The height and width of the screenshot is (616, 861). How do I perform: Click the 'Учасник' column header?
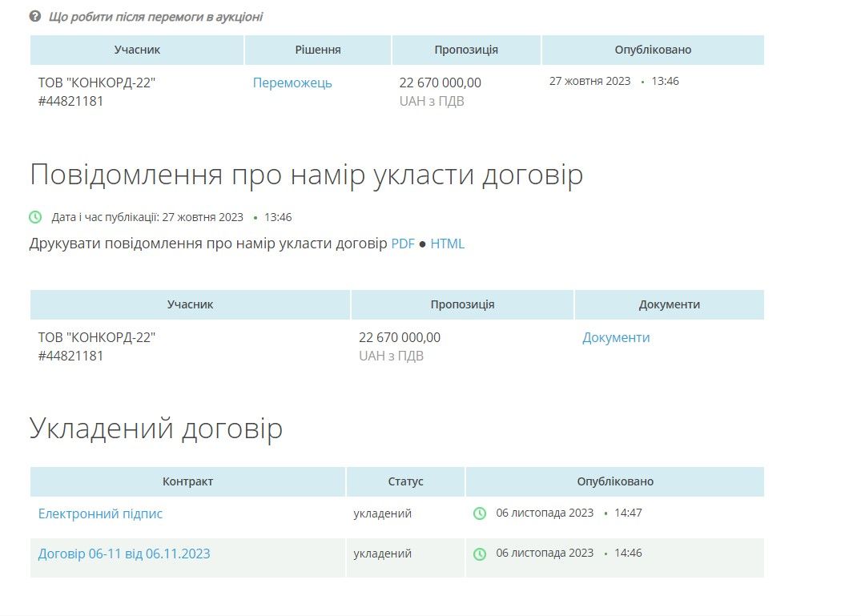click(x=137, y=49)
